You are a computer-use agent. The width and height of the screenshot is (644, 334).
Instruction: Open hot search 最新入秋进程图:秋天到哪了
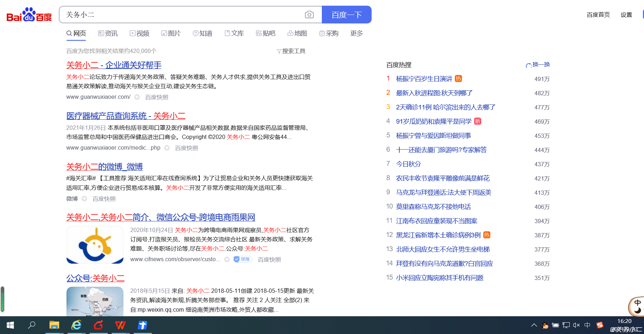pos(435,93)
